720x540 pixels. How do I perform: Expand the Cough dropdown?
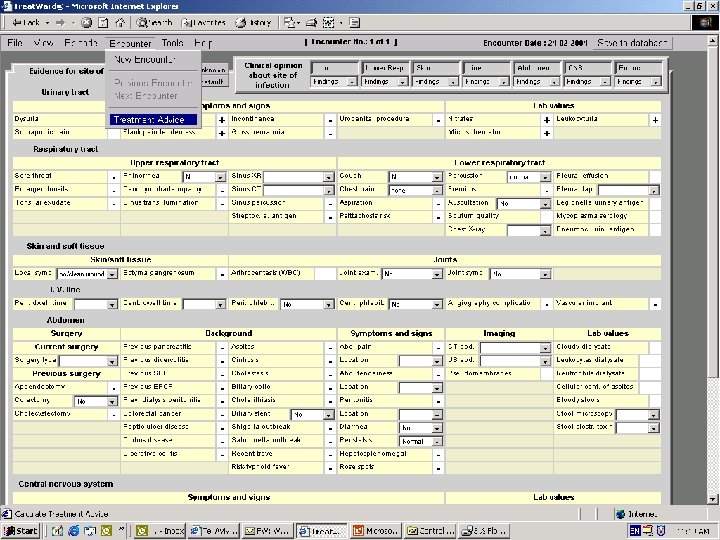[436, 176]
